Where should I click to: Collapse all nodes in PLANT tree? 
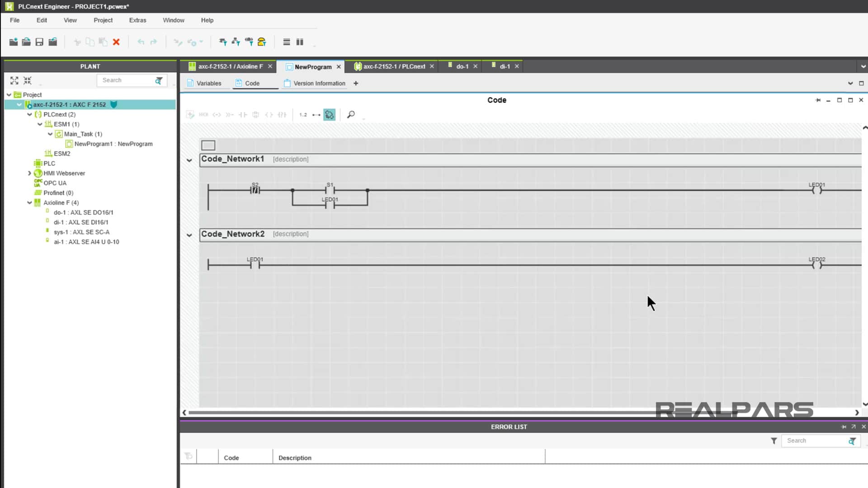28,80
